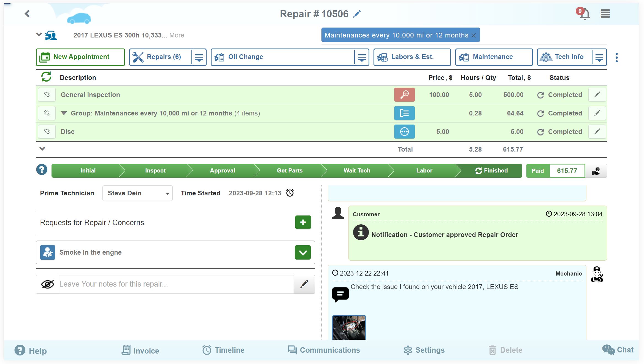Open the Communications section
This screenshot has width=644, height=364.
click(x=324, y=350)
